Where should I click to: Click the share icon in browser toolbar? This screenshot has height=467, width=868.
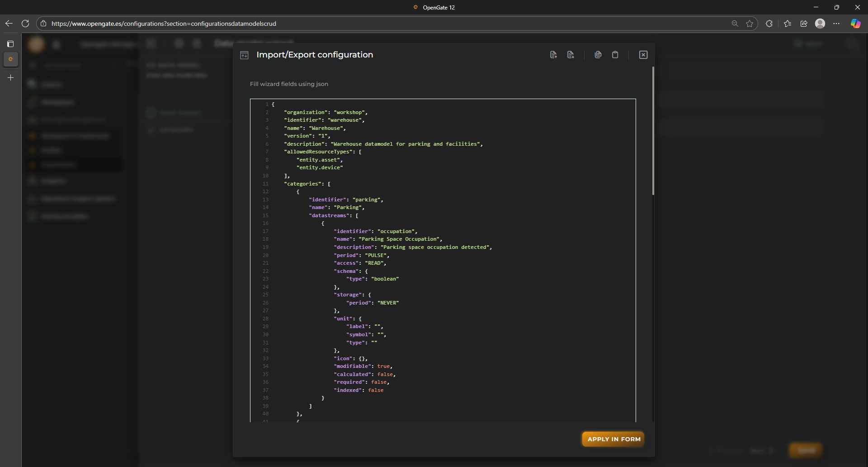[x=804, y=24]
